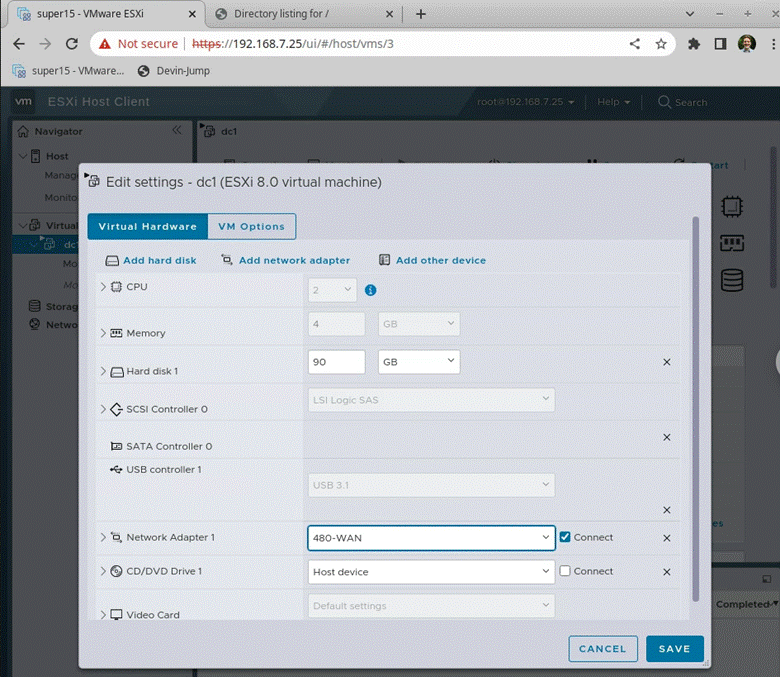Expand CD/DVD Drive 1 row
Viewport: 780px width, 677px height.
point(103,571)
